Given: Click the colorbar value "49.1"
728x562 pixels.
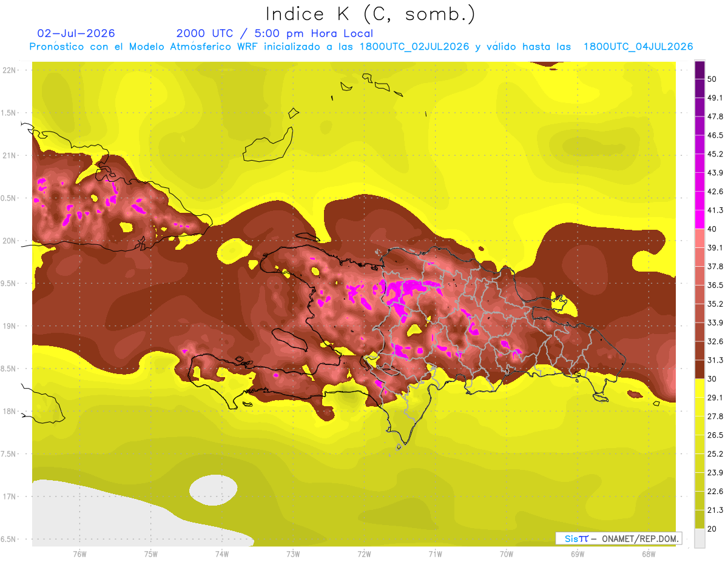Looking at the screenshot, I should 715,98.
